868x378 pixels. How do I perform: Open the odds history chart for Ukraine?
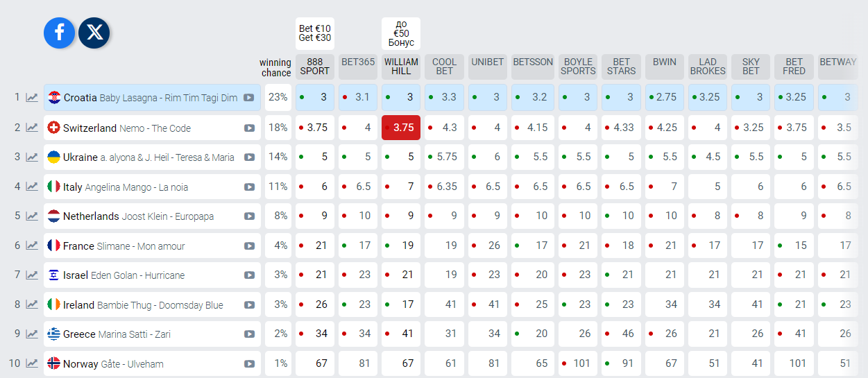[x=32, y=157]
